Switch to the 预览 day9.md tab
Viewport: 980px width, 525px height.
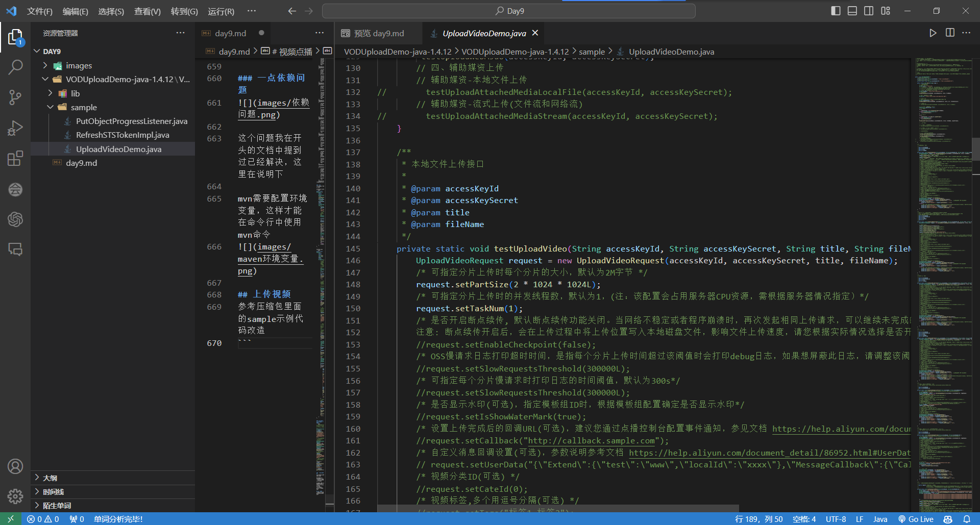point(378,33)
